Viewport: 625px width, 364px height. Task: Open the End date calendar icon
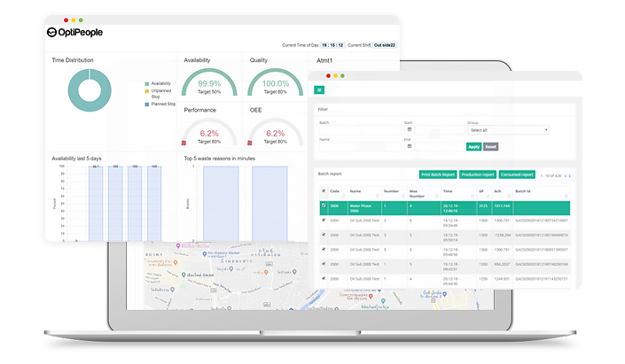click(x=410, y=146)
